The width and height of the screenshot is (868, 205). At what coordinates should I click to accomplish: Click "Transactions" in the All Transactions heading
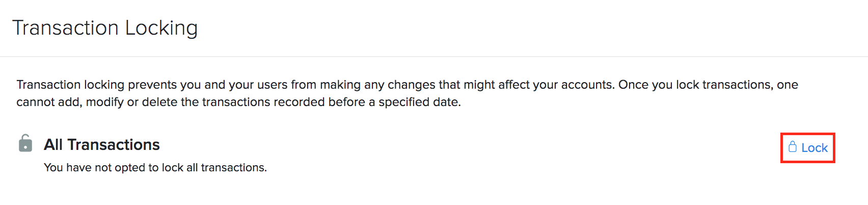pyautogui.click(x=114, y=145)
